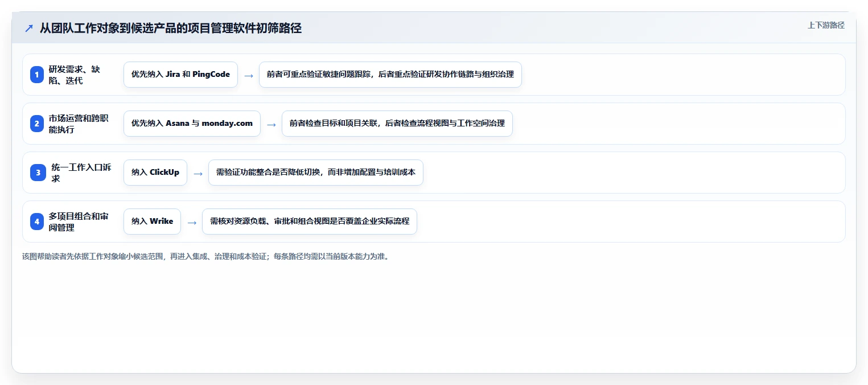Click the 优先纳入 Asana 与 monday.com box
Viewport: 868px width, 385px height.
click(192, 124)
